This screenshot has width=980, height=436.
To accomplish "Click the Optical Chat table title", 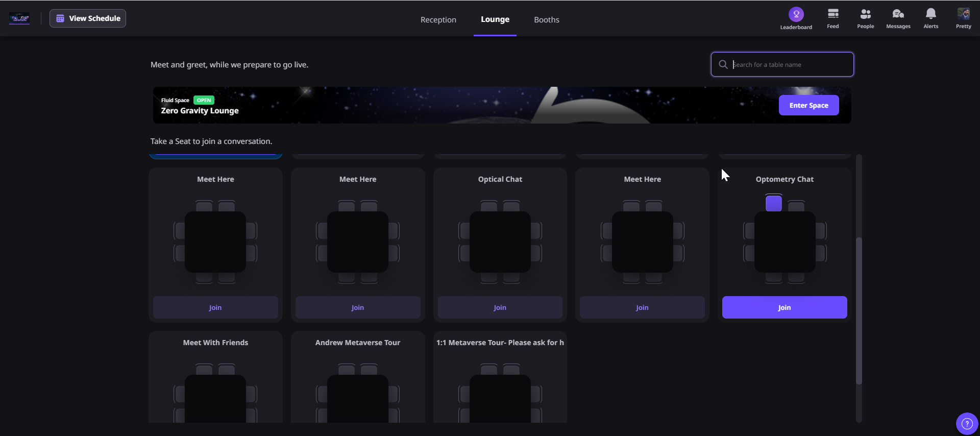I will (x=500, y=179).
